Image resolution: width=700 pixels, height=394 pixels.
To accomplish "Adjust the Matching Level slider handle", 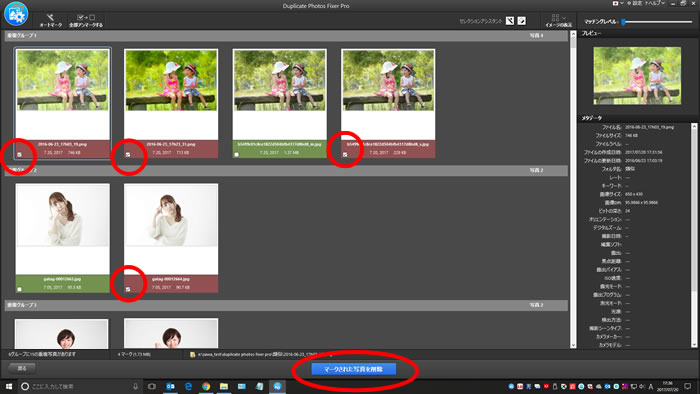I will (x=624, y=21).
